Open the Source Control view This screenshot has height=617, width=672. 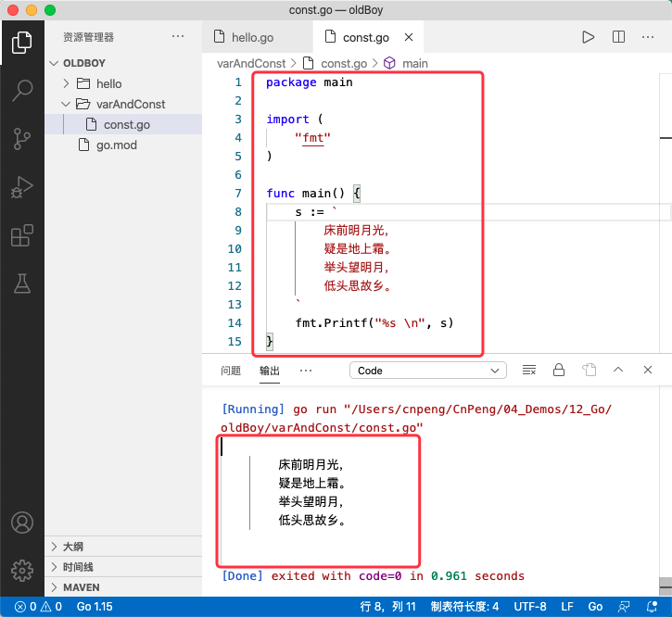pyautogui.click(x=22, y=139)
